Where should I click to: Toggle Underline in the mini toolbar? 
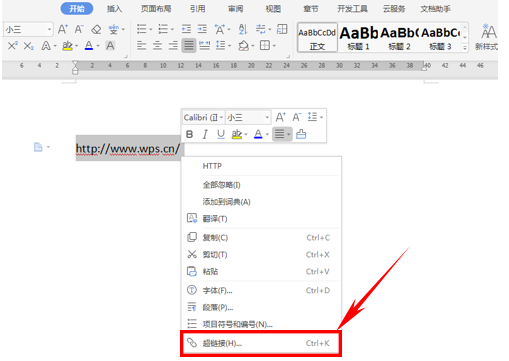click(x=221, y=134)
